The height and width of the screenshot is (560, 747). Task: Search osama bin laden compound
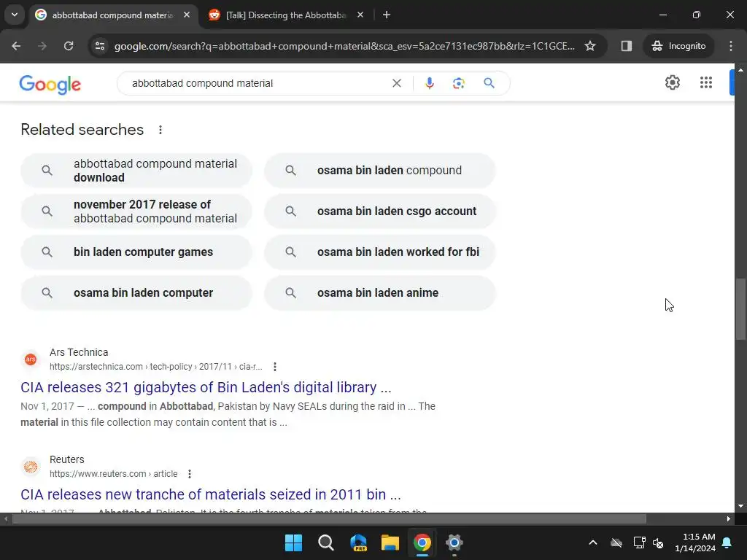pos(379,171)
